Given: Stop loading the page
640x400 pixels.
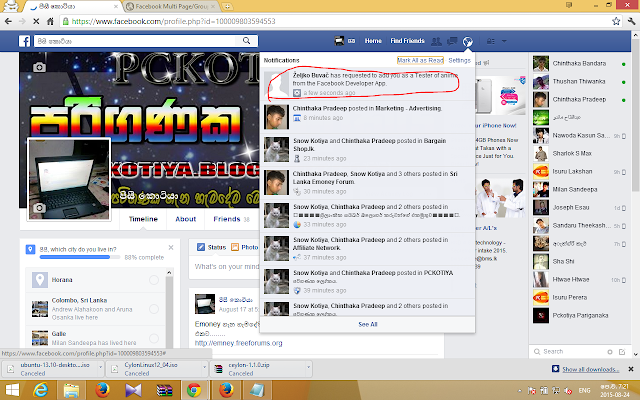Looking at the screenshot, I should pos(36,21).
